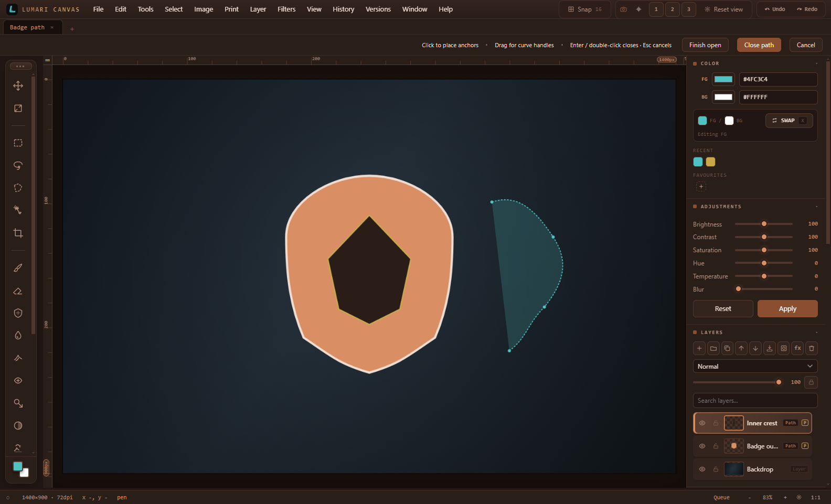Click the Delete layer trash icon
The height and width of the screenshot is (504, 831).
[x=812, y=348]
